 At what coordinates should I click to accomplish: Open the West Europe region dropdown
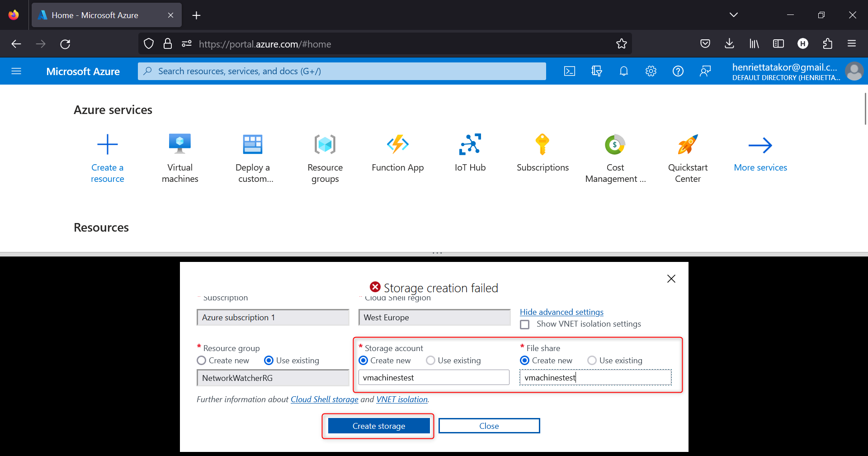[434, 318]
